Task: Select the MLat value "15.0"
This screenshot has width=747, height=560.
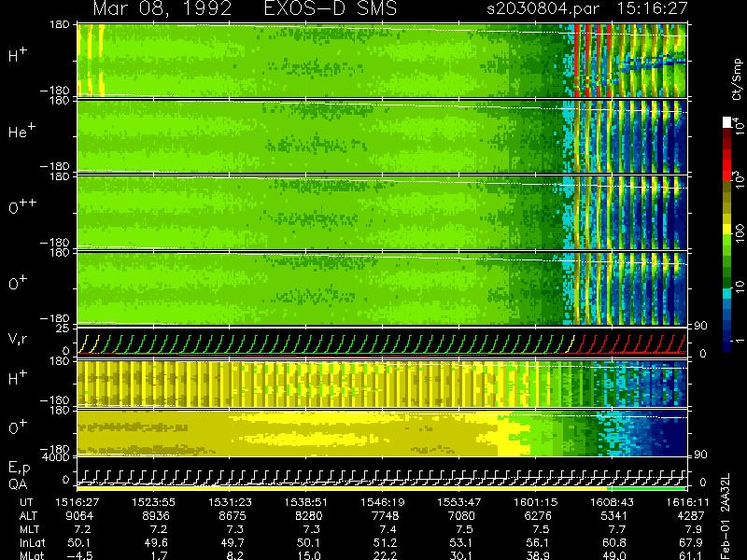Action: [309, 555]
